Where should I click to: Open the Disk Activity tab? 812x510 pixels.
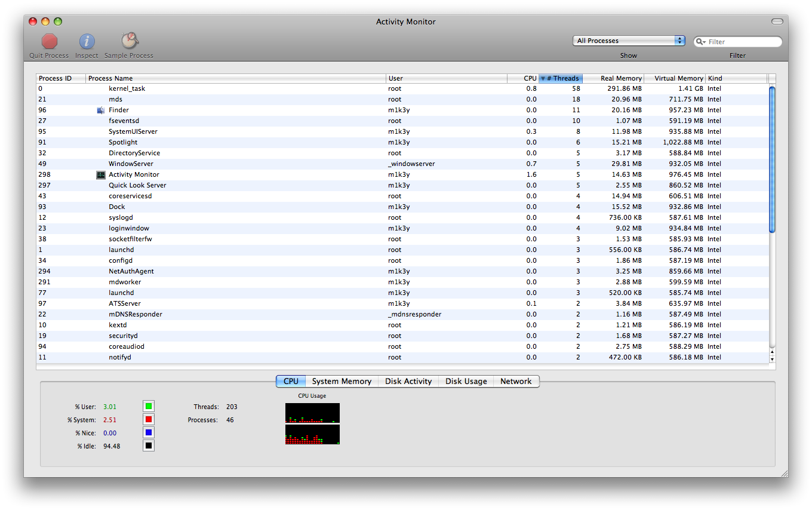tap(408, 381)
